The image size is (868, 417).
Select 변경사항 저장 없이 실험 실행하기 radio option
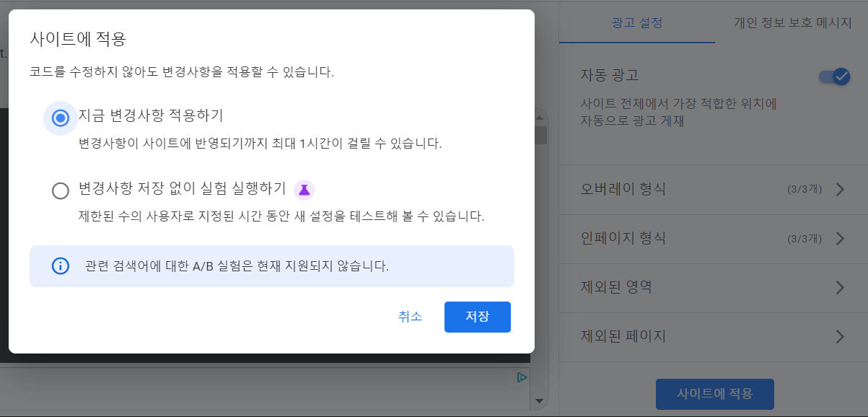[61, 190]
